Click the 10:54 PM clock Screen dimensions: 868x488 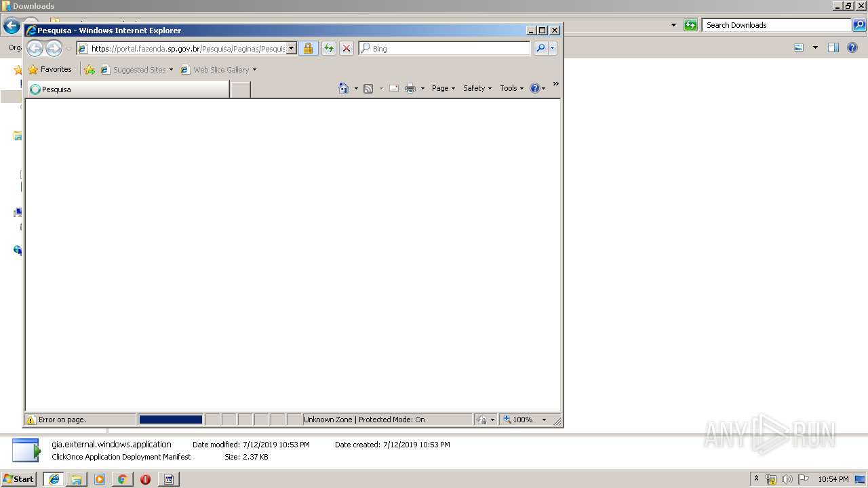(833, 479)
